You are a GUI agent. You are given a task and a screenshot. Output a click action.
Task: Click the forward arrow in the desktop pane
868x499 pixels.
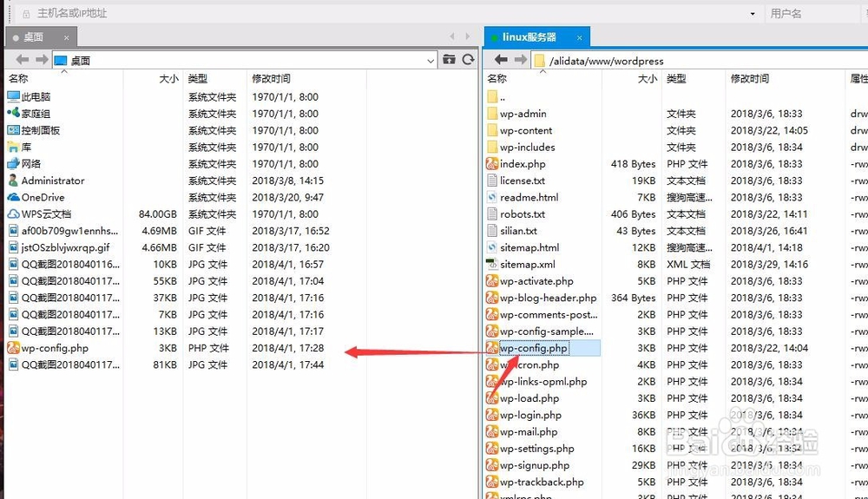click(x=42, y=60)
